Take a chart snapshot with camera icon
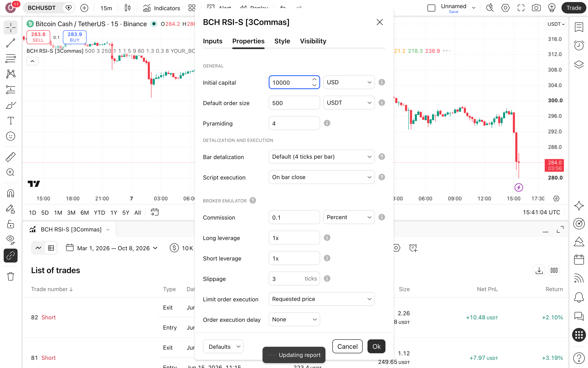Screen dimensions: 588x368 [536, 8]
